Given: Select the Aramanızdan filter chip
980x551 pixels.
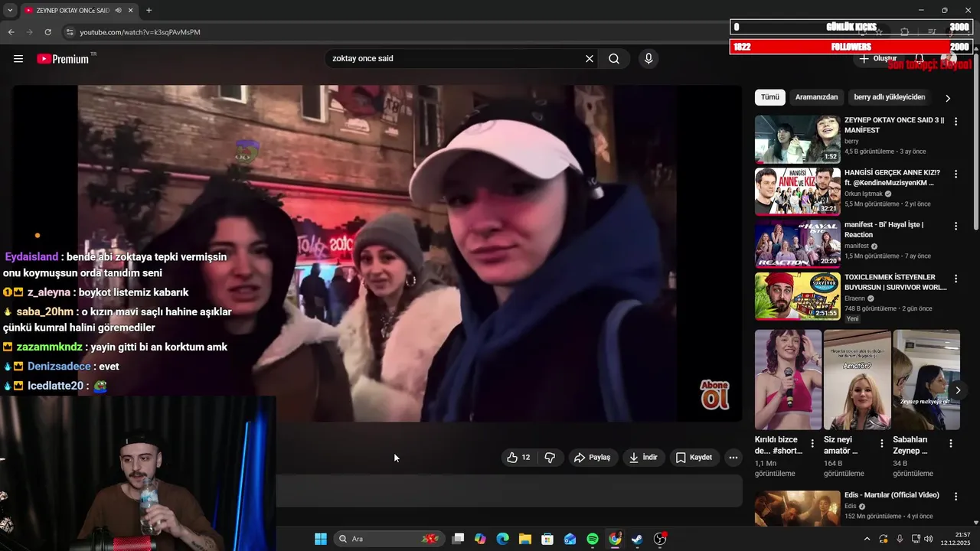Looking at the screenshot, I should point(816,97).
